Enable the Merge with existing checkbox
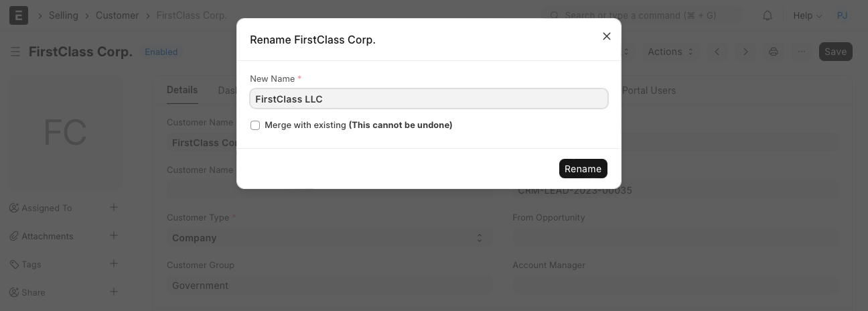This screenshot has width=868, height=311. (x=255, y=125)
